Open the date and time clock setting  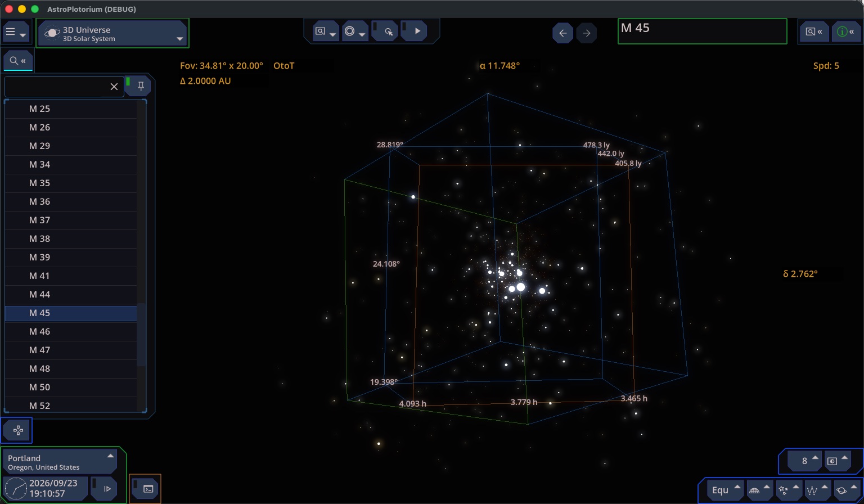46,488
